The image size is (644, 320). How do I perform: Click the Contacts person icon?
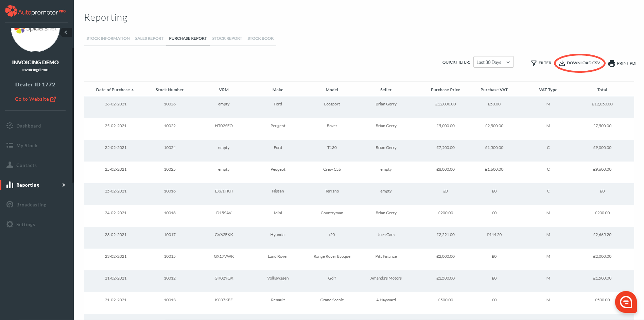click(x=10, y=165)
